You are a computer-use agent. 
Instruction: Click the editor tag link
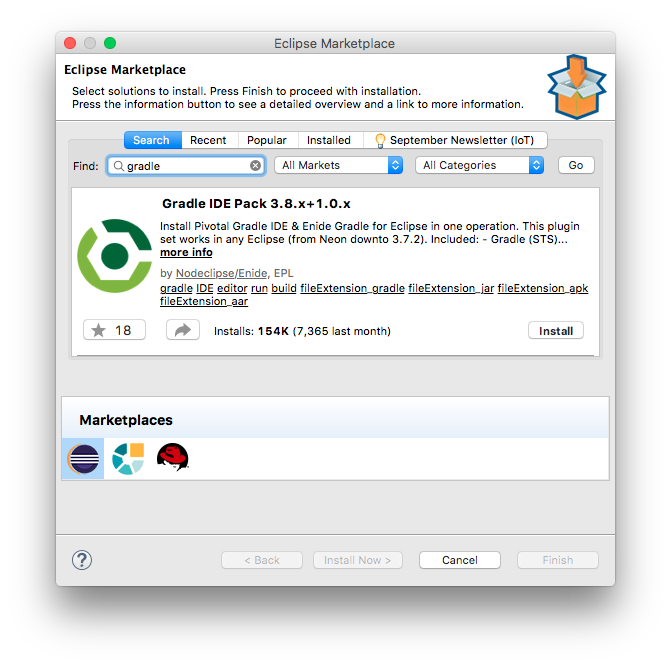point(232,288)
